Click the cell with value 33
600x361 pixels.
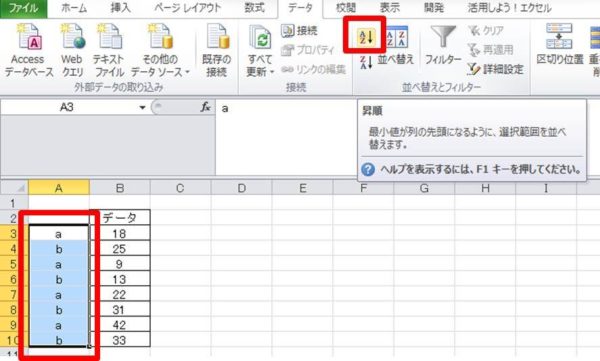click(x=120, y=340)
